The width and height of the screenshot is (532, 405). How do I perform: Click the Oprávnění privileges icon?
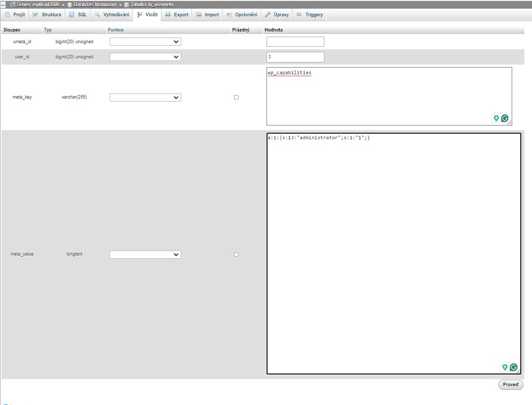[x=229, y=15]
